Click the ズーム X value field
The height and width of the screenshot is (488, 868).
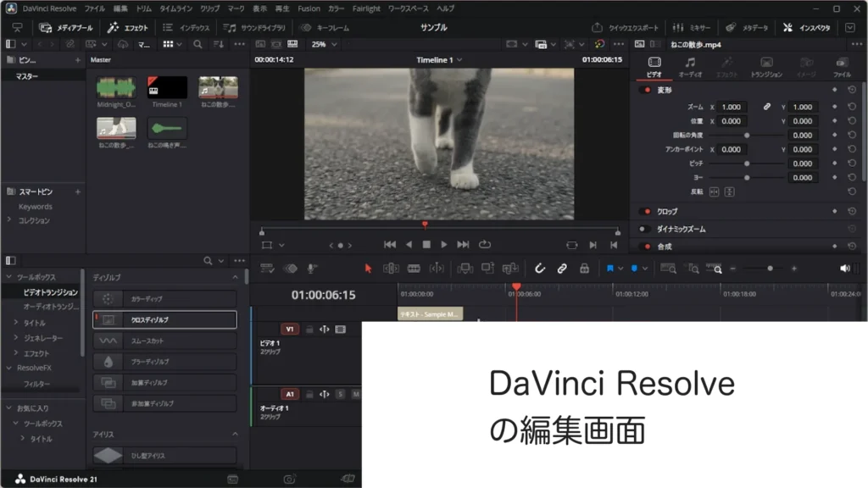(732, 107)
